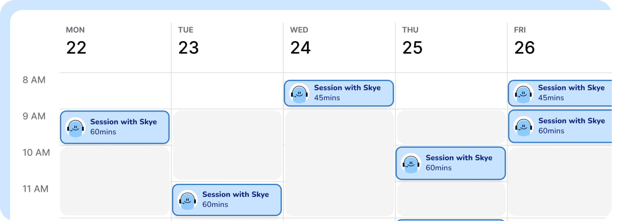Select the TUE 23 day header
Viewport: 644px width, 221px height.
coord(188,42)
